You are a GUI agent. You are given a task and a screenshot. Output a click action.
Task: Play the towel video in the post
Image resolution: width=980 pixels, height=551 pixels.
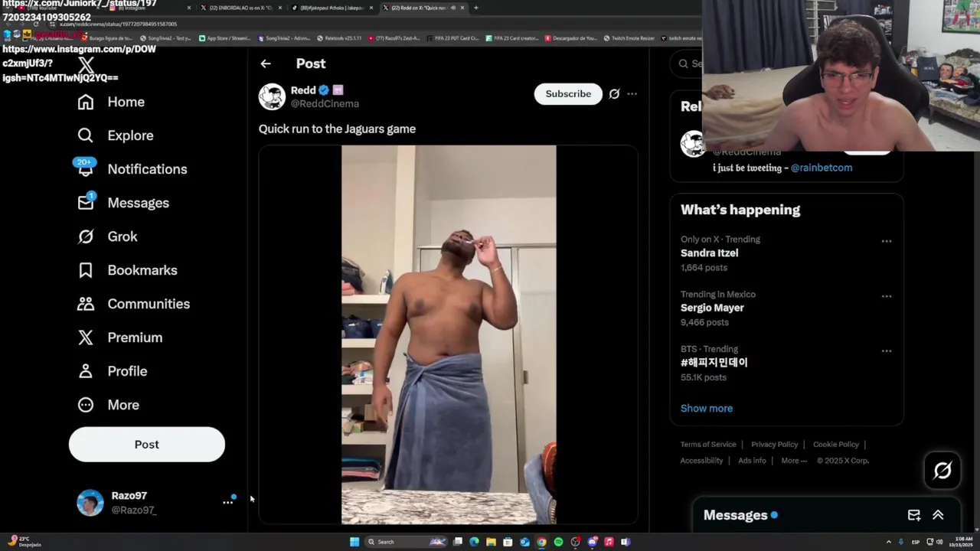tap(449, 334)
